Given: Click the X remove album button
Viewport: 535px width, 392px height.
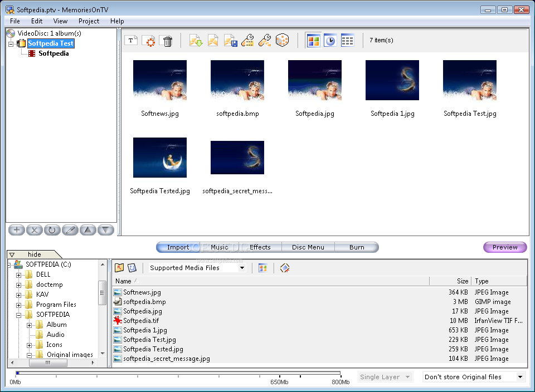Looking at the screenshot, I should click(34, 230).
